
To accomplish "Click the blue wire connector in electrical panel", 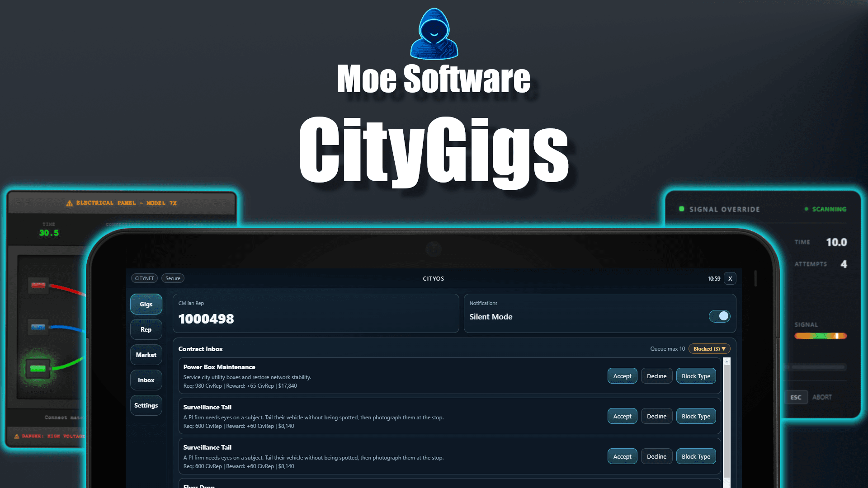I will (x=38, y=327).
